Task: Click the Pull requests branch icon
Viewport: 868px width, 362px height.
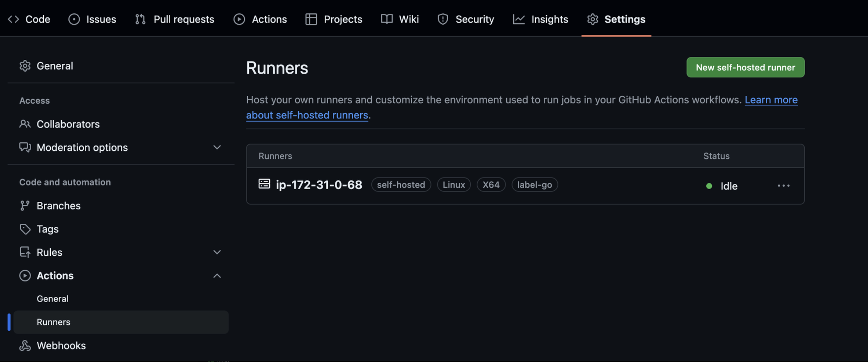Action: (x=140, y=19)
